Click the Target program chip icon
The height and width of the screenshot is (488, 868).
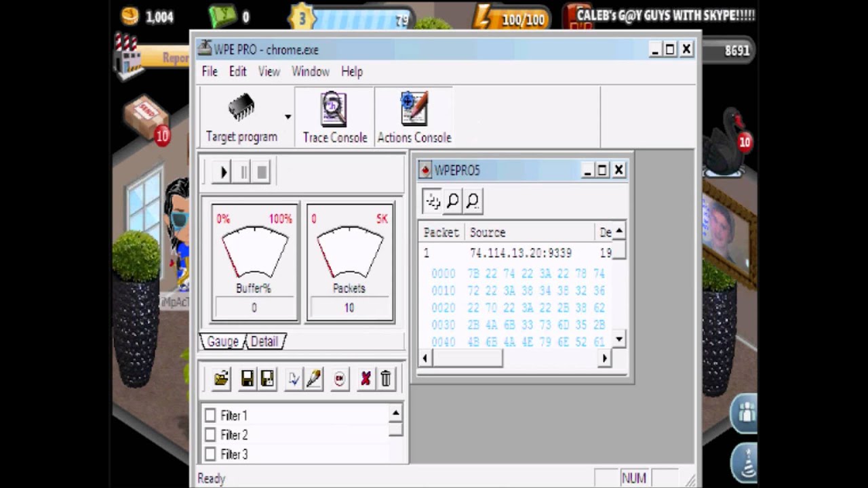[x=241, y=108]
